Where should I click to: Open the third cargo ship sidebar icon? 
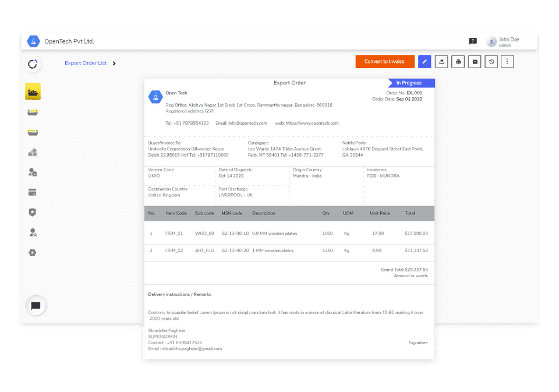point(33,132)
